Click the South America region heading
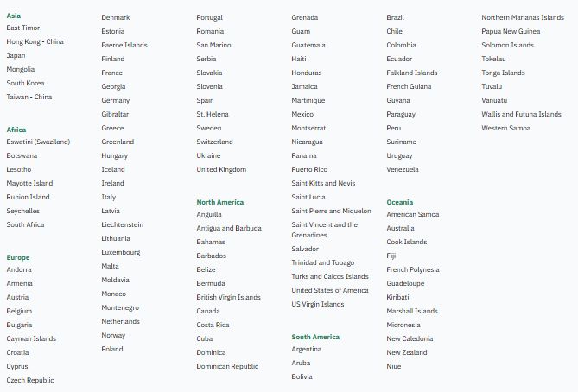Image resolution: width=578 pixels, height=392 pixels. click(315, 337)
